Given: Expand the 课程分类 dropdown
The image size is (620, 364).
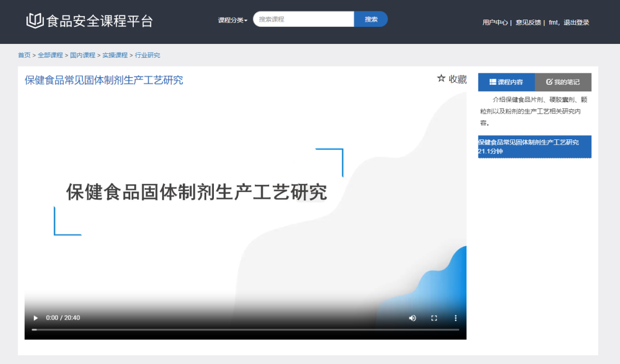Looking at the screenshot, I should 233,20.
